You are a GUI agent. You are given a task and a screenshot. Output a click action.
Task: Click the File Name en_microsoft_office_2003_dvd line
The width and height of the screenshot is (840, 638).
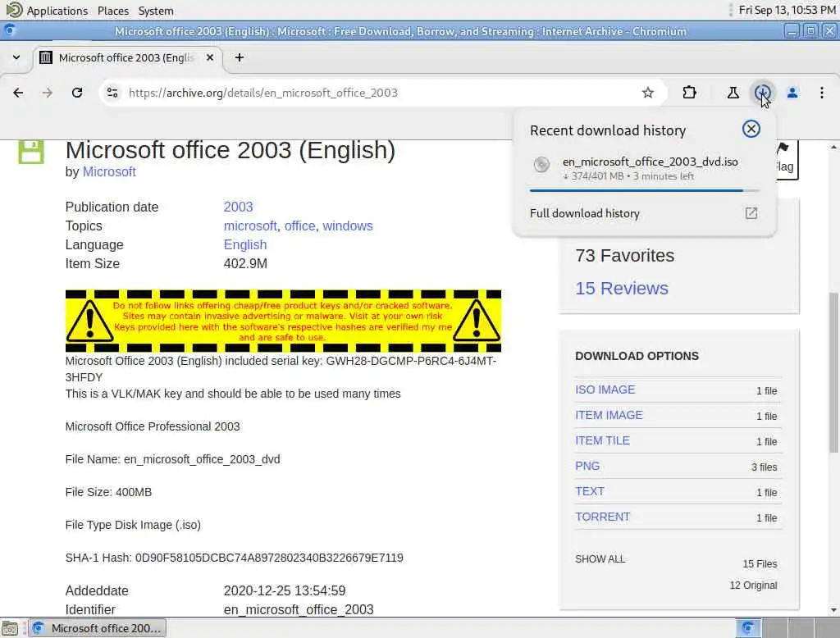(x=172, y=459)
